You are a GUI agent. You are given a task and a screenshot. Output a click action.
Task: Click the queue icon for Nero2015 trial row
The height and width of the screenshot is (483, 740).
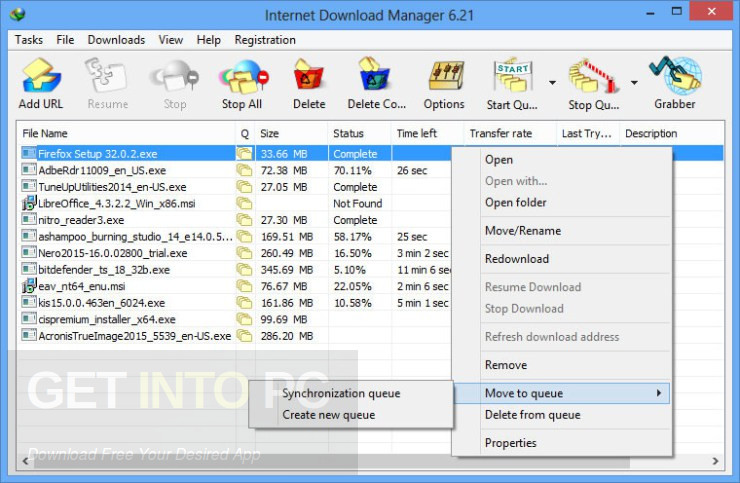pos(244,253)
